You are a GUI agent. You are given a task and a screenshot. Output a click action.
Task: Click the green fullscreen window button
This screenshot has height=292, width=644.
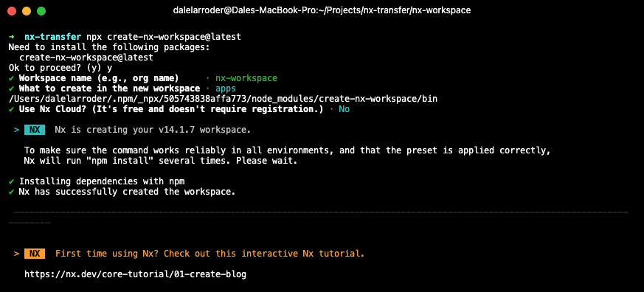pos(41,11)
